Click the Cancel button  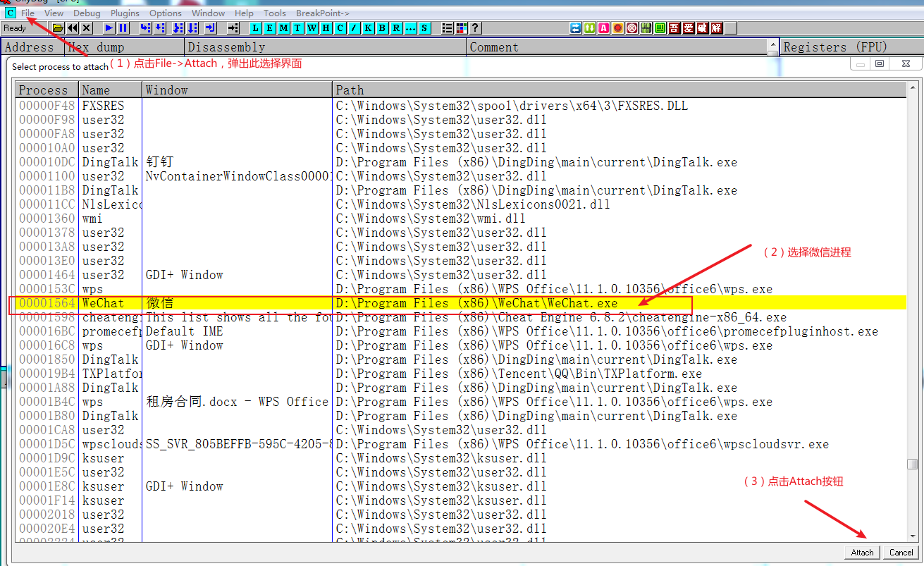pyautogui.click(x=901, y=552)
